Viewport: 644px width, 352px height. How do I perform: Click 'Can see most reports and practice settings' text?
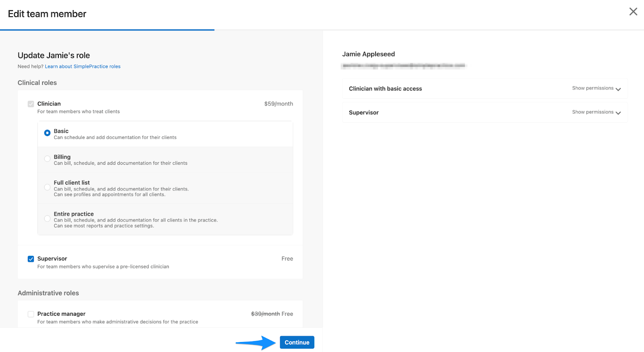point(104,226)
